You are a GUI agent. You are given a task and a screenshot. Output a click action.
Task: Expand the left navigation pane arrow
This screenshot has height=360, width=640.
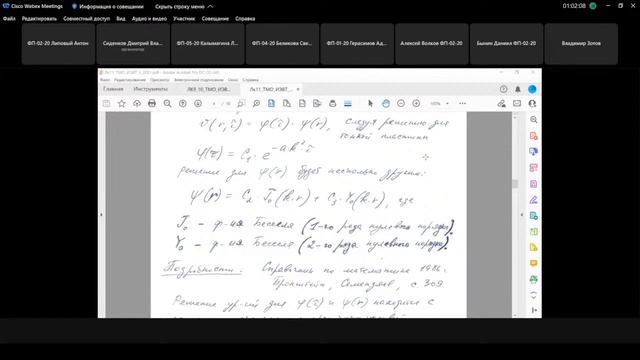pos(101,214)
